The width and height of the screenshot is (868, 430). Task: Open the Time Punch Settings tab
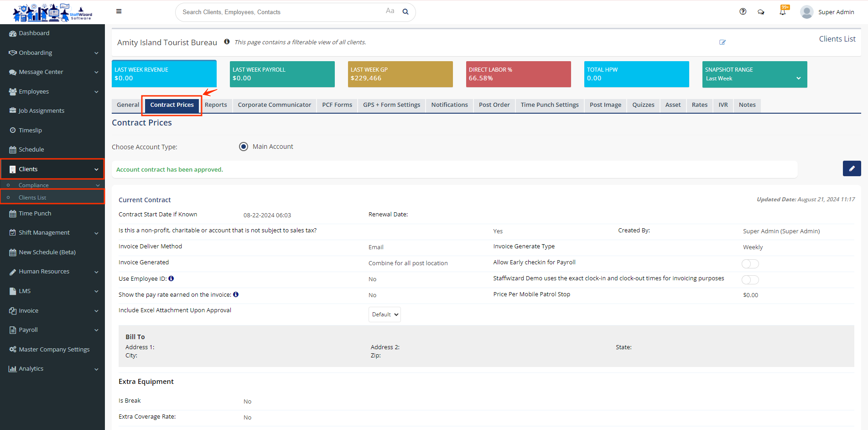[x=549, y=105]
